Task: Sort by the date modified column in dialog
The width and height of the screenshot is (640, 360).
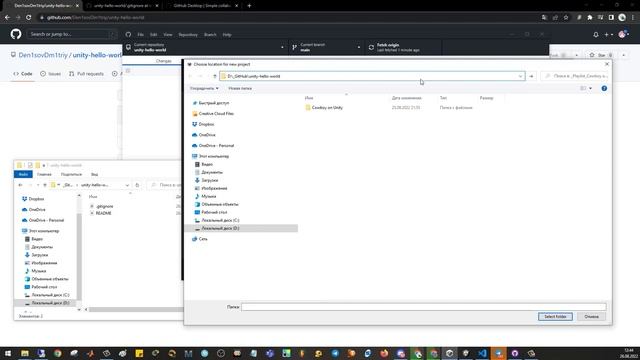Action: (407, 98)
